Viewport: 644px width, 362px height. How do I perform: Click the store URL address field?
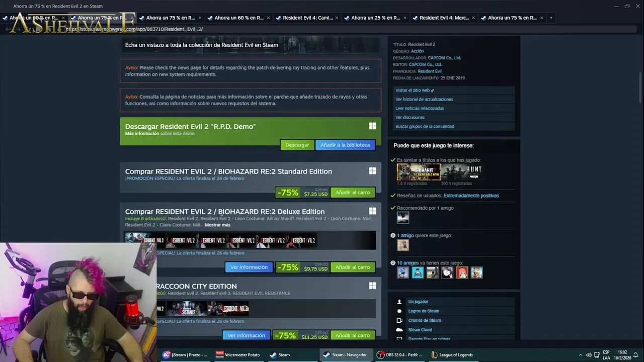pos(322,29)
